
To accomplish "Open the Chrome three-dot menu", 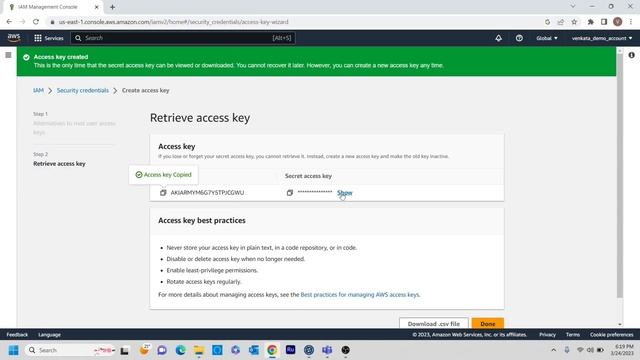I will [631, 22].
